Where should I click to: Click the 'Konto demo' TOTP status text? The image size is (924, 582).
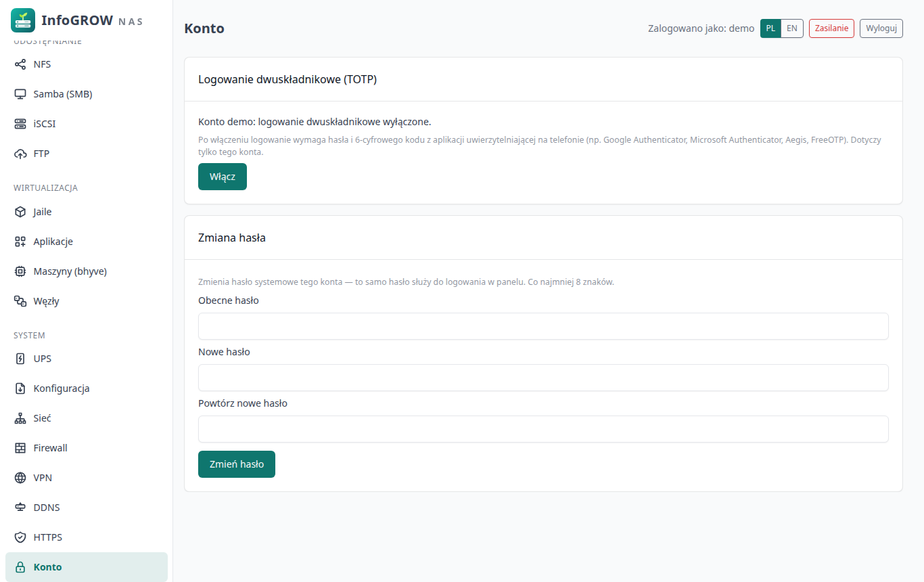click(x=315, y=122)
